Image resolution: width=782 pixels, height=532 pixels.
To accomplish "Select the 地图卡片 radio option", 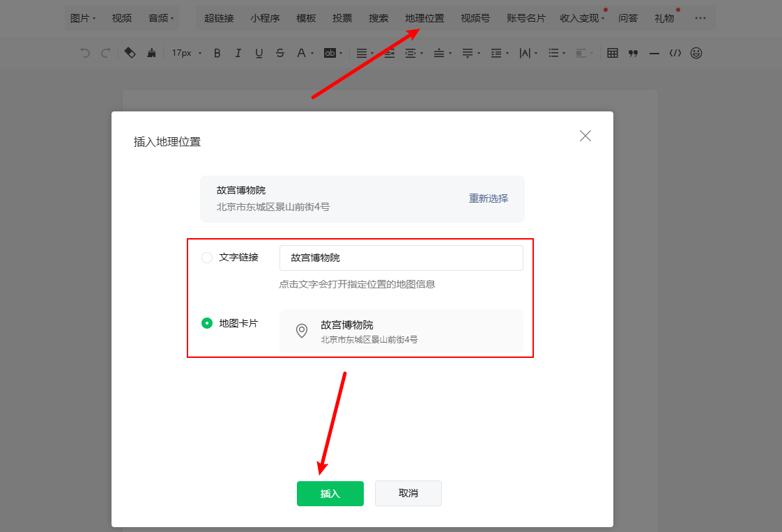I will pos(206,323).
